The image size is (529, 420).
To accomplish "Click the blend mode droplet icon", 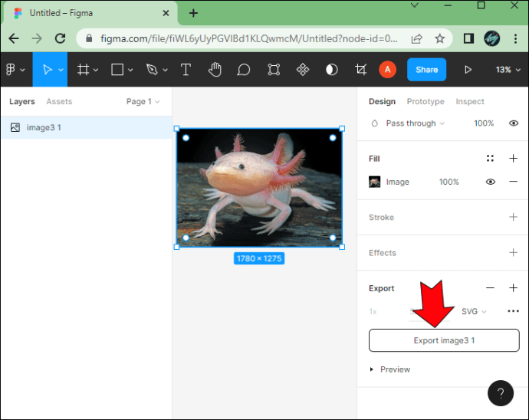I will point(374,123).
